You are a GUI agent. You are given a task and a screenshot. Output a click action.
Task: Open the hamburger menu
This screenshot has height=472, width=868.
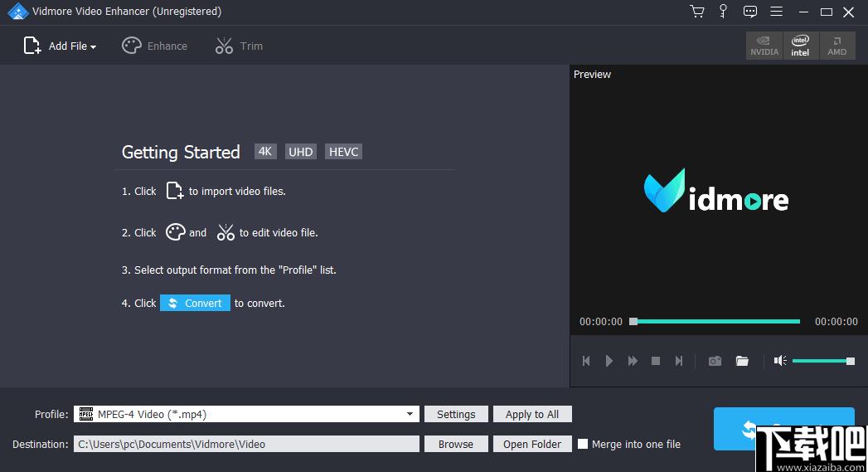point(777,12)
